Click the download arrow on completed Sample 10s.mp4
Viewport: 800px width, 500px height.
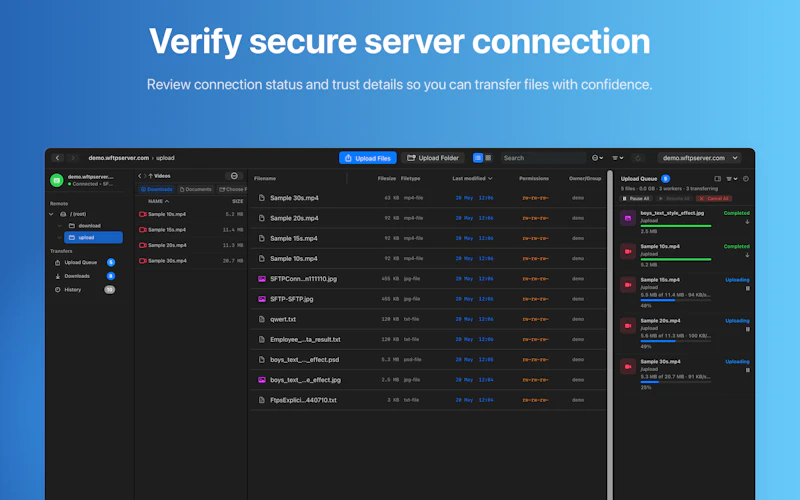(x=747, y=255)
